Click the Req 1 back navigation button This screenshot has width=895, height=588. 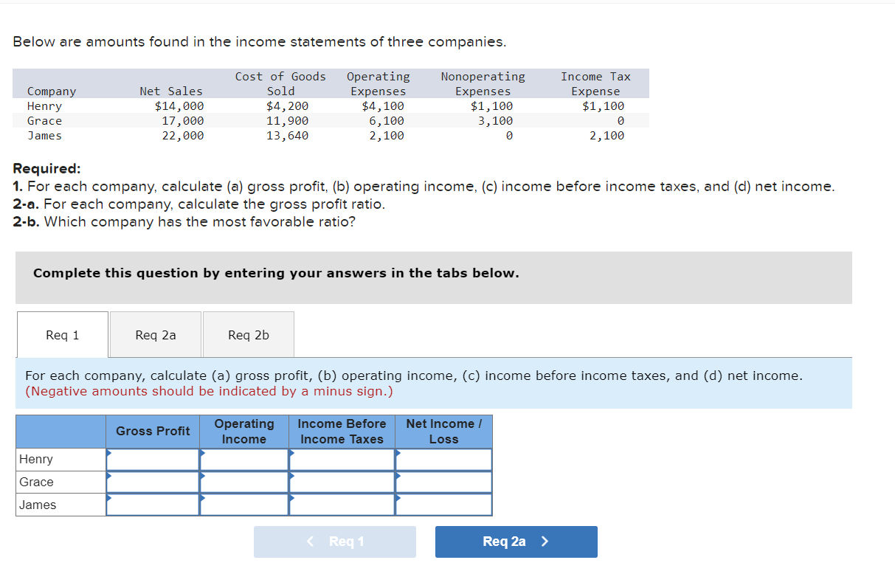[x=335, y=542]
